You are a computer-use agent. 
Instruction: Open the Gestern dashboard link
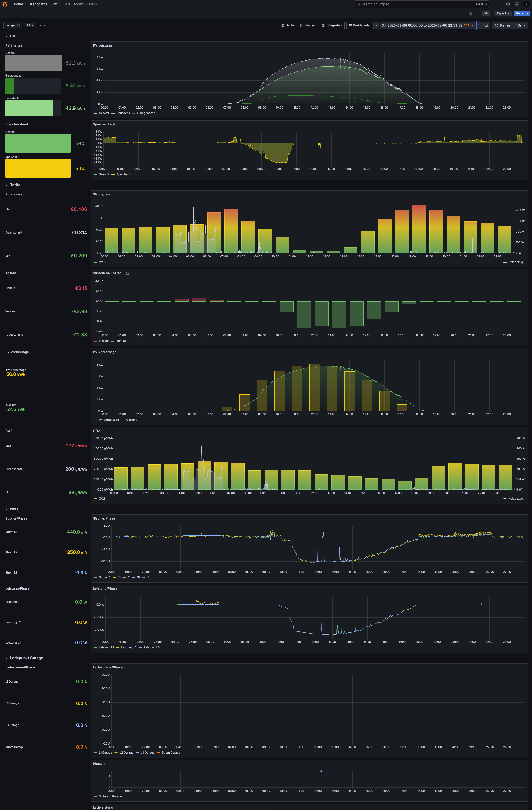pos(308,25)
